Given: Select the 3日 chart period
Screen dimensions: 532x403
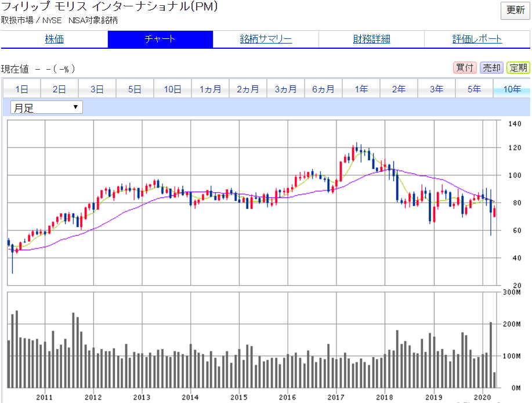Looking at the screenshot, I should click(x=97, y=89).
